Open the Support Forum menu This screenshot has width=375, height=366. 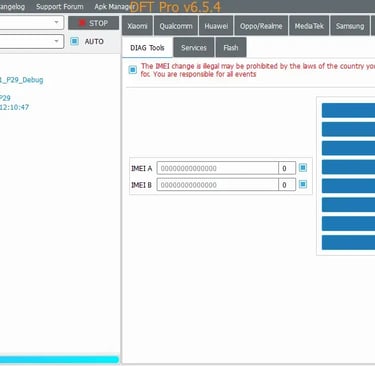point(60,7)
